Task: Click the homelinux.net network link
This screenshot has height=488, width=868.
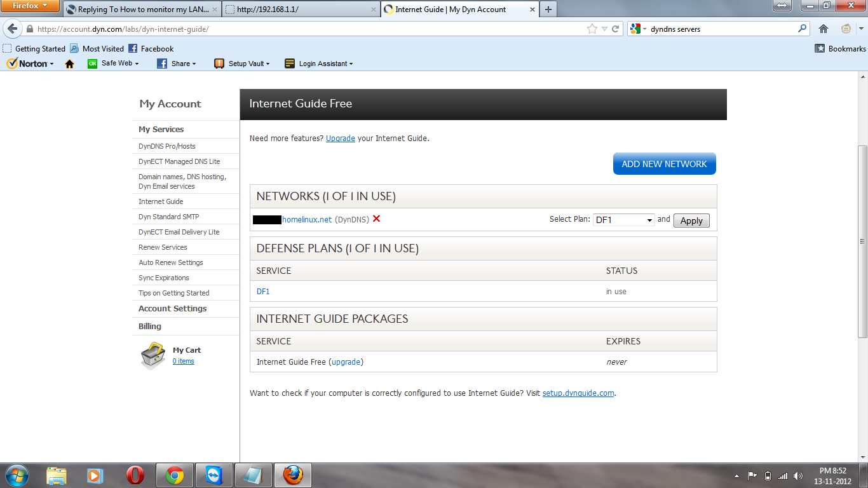Action: 307,219
